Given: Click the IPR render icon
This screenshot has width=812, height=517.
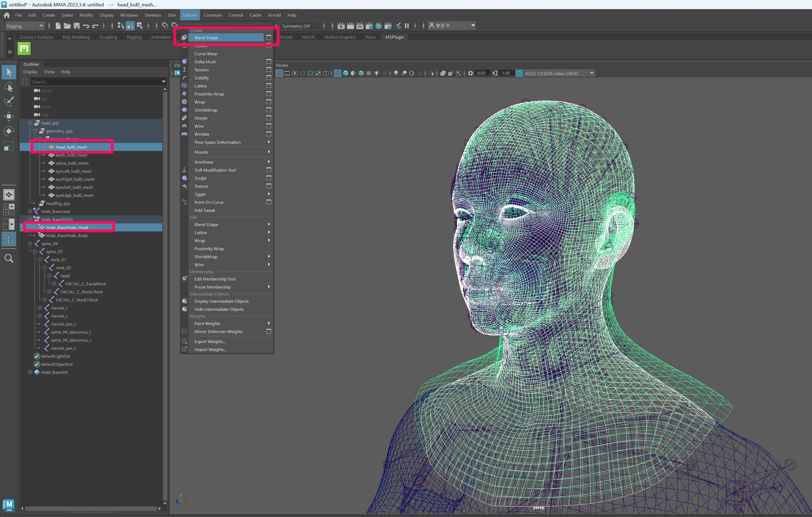Looking at the screenshot, I should [360, 26].
